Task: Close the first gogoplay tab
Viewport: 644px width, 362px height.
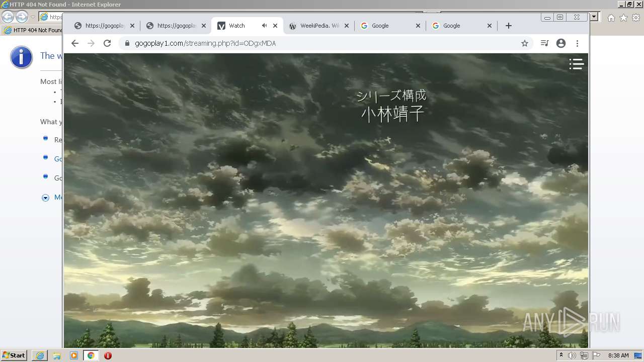Action: tap(132, 26)
